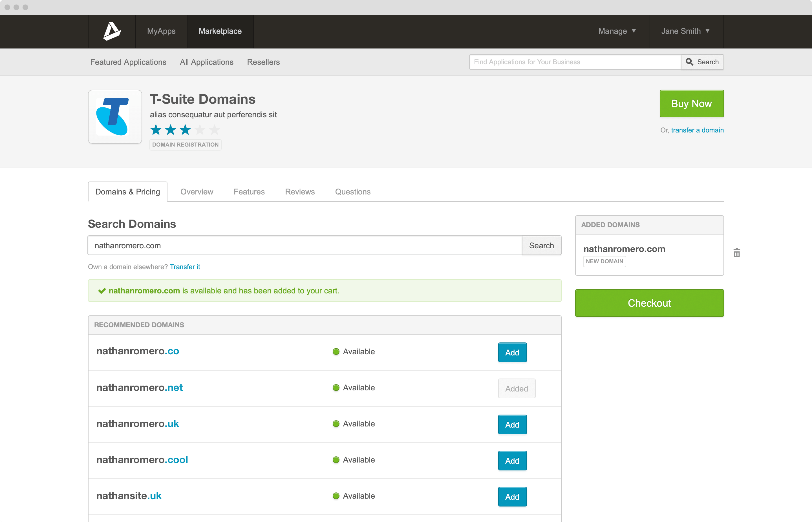Screen dimensions: 812x522
Task: Switch to the Overview tab
Action: [197, 192]
